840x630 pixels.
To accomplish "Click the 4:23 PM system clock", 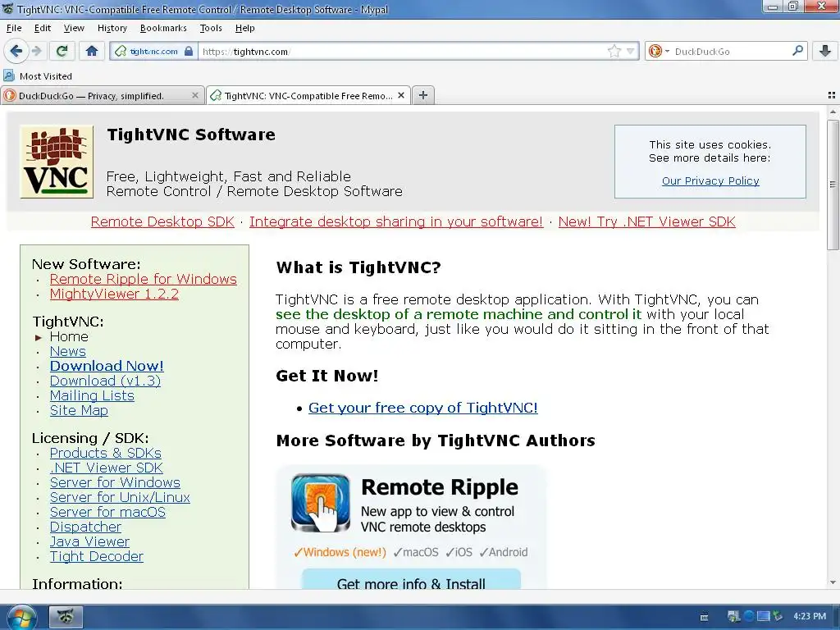I will tap(810, 617).
